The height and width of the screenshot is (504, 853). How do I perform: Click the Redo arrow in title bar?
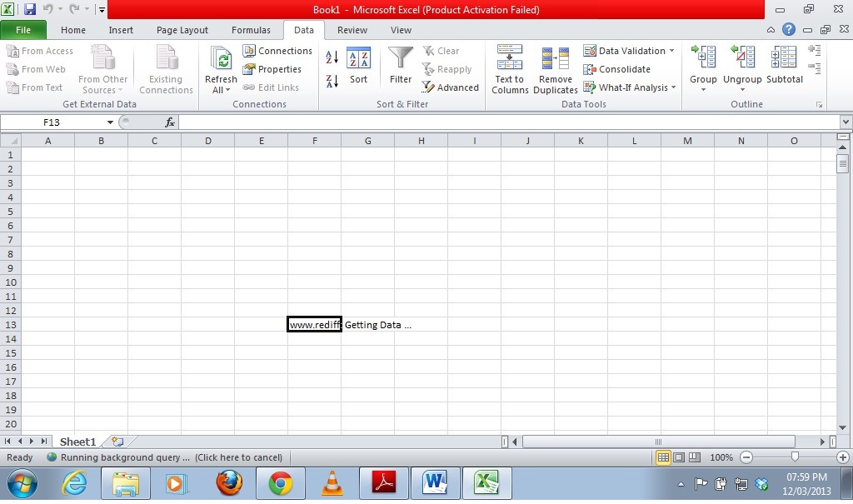(x=74, y=9)
